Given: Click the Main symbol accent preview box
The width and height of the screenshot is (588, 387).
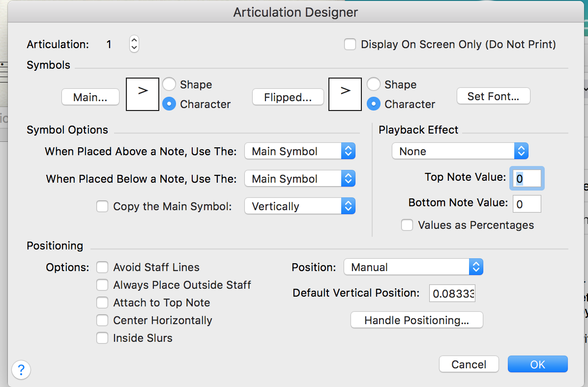Looking at the screenshot, I should pos(143,94).
